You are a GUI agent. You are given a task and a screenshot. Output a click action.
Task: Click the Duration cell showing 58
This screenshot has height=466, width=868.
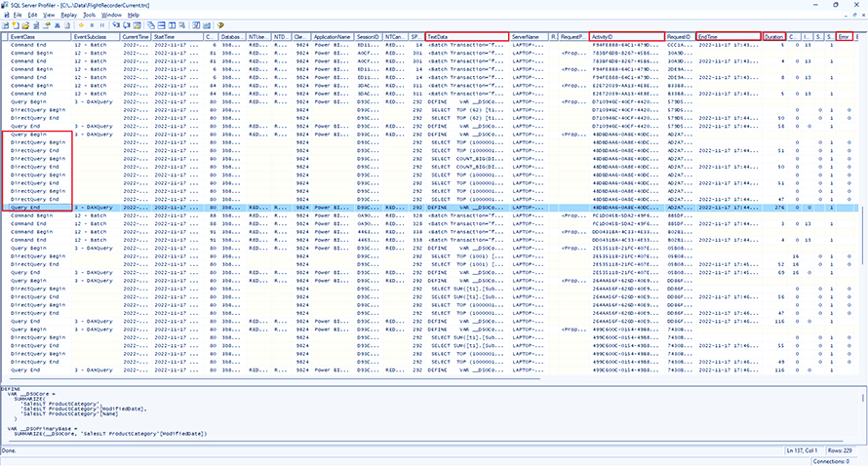tap(774, 126)
